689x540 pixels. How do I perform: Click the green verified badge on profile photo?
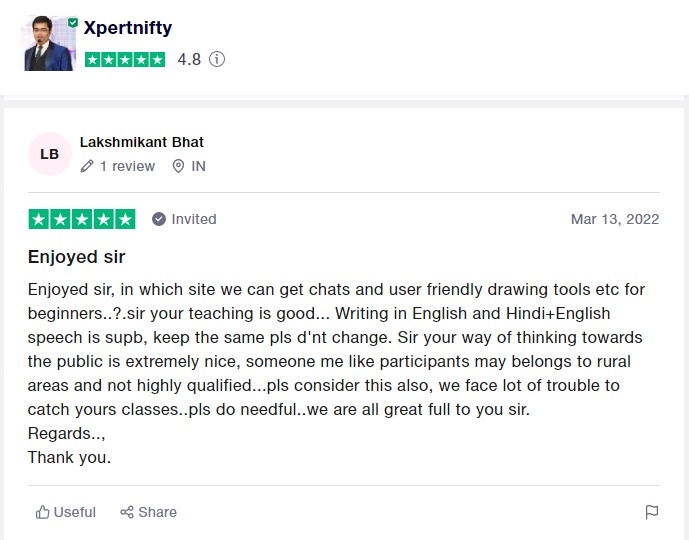pos(73,21)
